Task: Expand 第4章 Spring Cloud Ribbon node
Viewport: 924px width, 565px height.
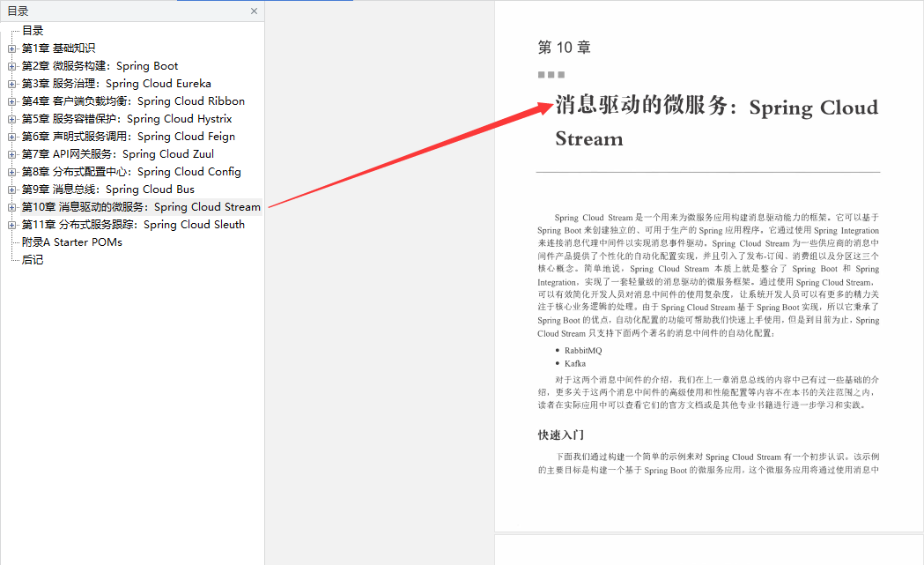Action: pyautogui.click(x=11, y=102)
